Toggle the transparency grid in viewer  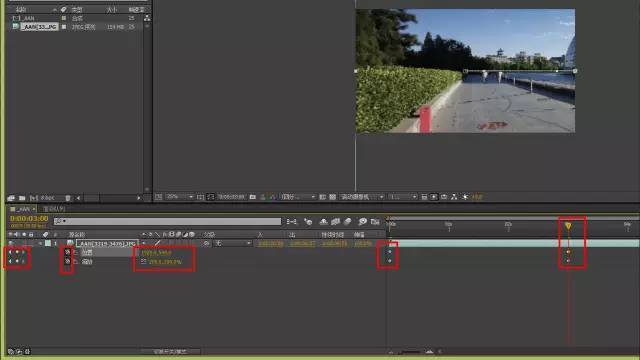click(x=333, y=197)
